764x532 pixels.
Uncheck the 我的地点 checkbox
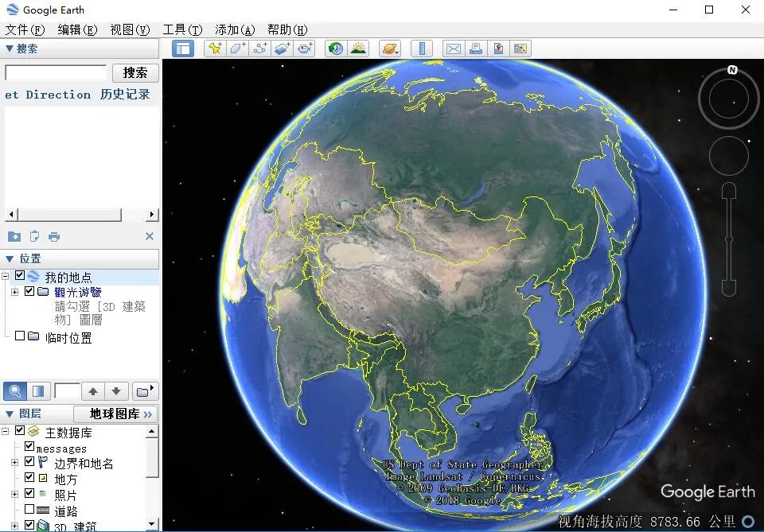click(20, 275)
